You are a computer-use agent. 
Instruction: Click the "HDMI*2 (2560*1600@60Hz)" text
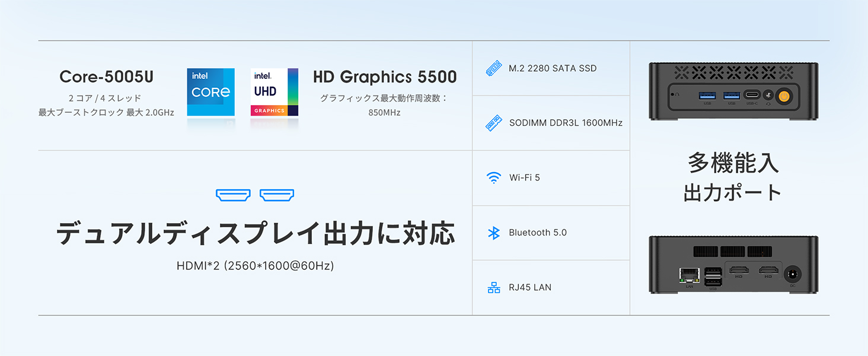pyautogui.click(x=255, y=266)
